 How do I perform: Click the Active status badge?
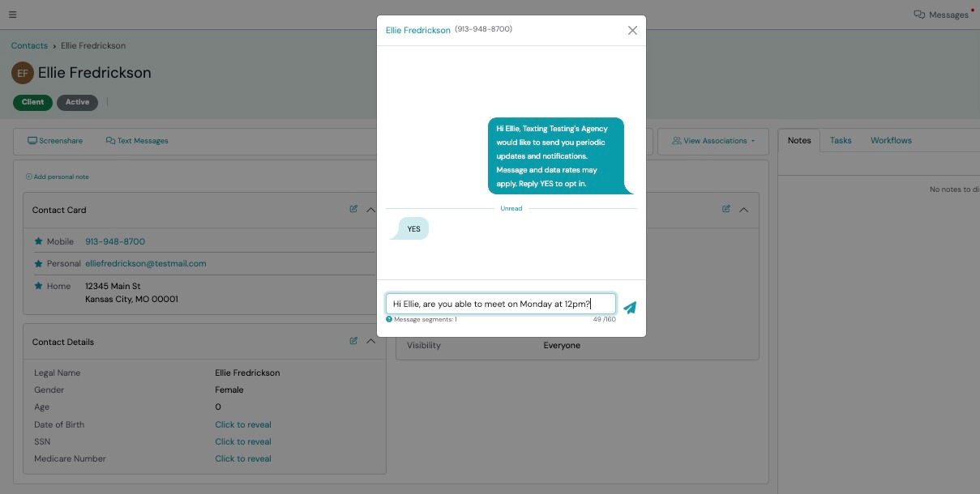coord(78,102)
